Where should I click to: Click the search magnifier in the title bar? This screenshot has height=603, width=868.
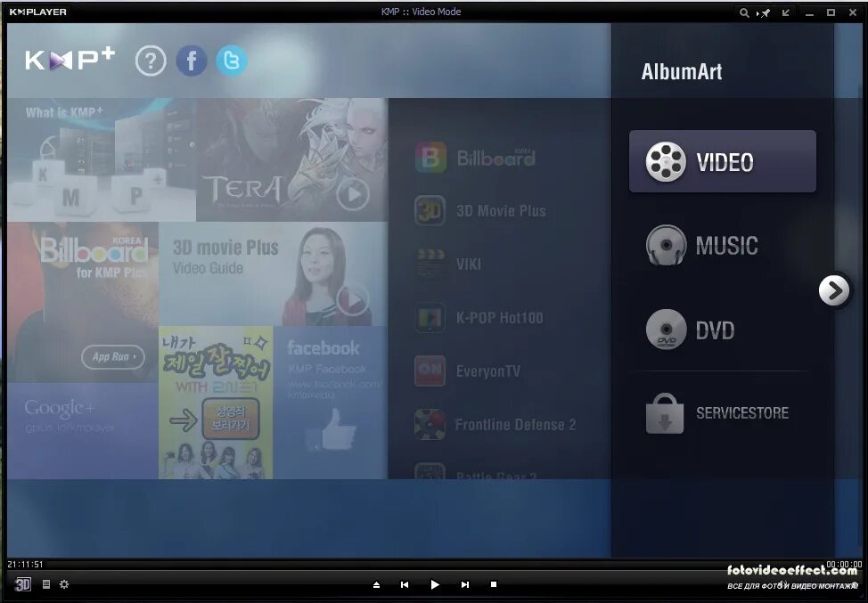click(744, 12)
